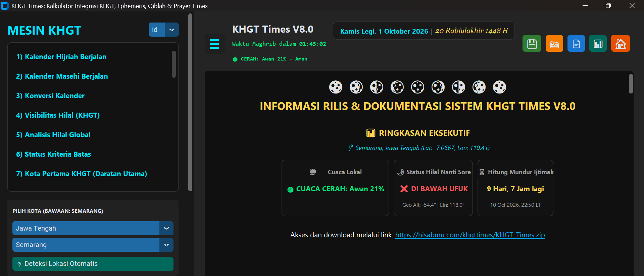This screenshot has height=276, width=644.
Task: Click the left sidebar's outer scrollbar
Action: tap(190, 103)
